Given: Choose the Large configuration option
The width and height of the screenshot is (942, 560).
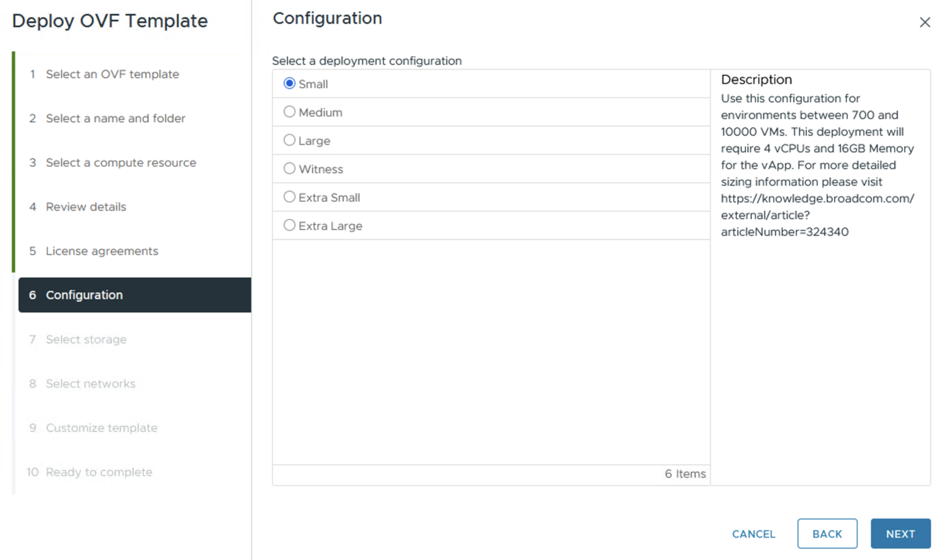Looking at the screenshot, I should coord(289,140).
